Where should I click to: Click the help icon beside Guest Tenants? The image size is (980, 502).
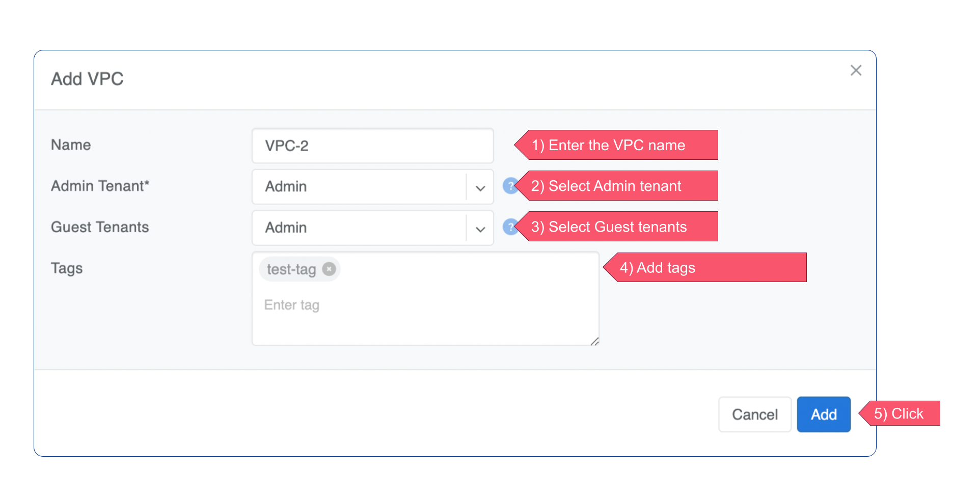[x=511, y=228]
